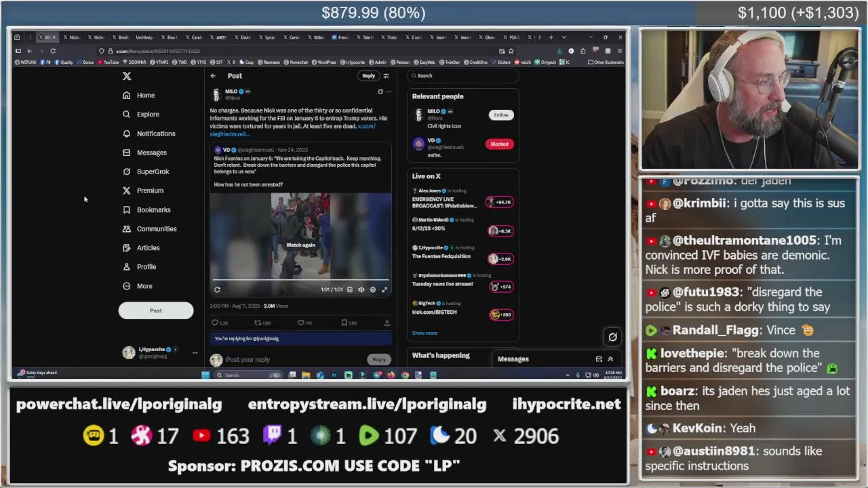Open account options dots beside I,Hypocrite

click(195, 352)
